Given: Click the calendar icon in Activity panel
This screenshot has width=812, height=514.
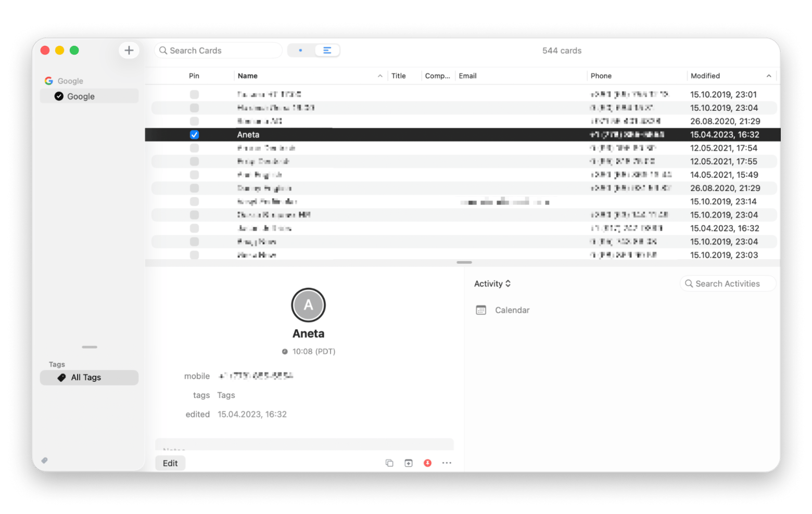Looking at the screenshot, I should 481,310.
